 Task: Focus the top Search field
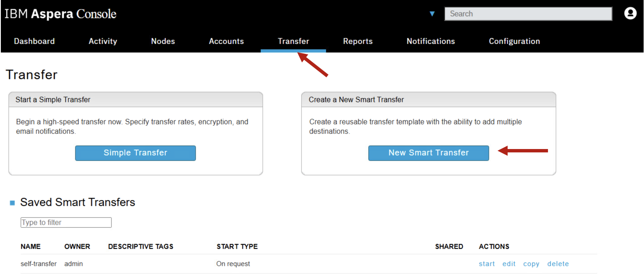pos(528,14)
